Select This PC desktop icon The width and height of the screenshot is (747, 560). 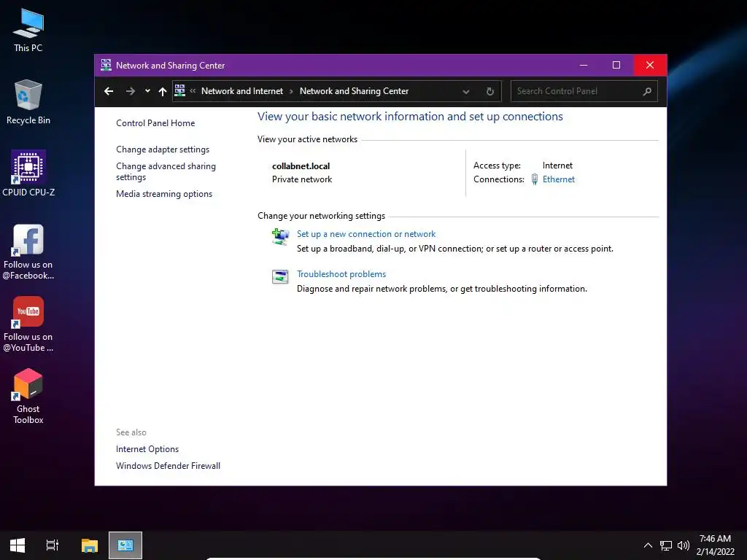pos(28,30)
